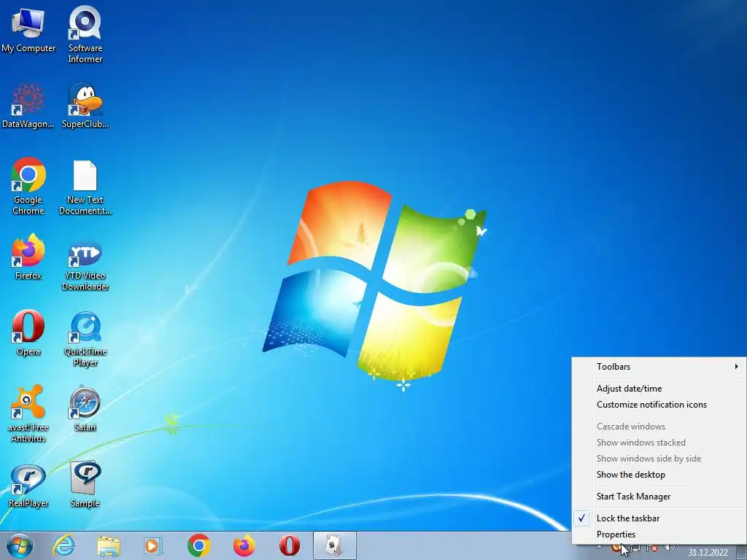The width and height of the screenshot is (747, 560).
Task: Click the 31.12.2022 date in taskbar
Action: click(708, 553)
